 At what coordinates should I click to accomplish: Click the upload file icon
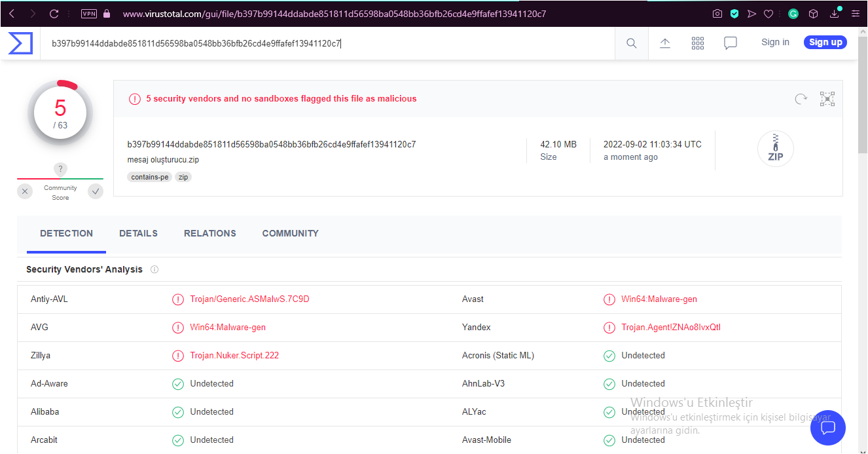[665, 43]
